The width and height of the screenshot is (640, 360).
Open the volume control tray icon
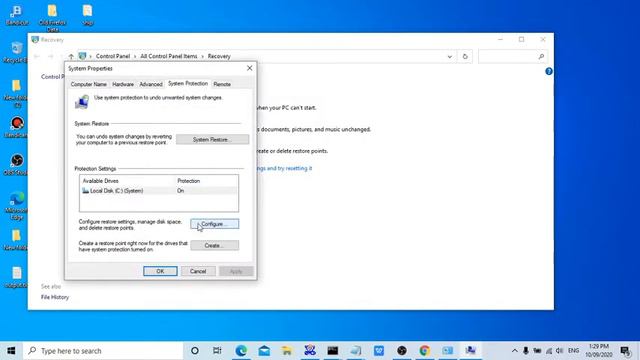pos(560,351)
